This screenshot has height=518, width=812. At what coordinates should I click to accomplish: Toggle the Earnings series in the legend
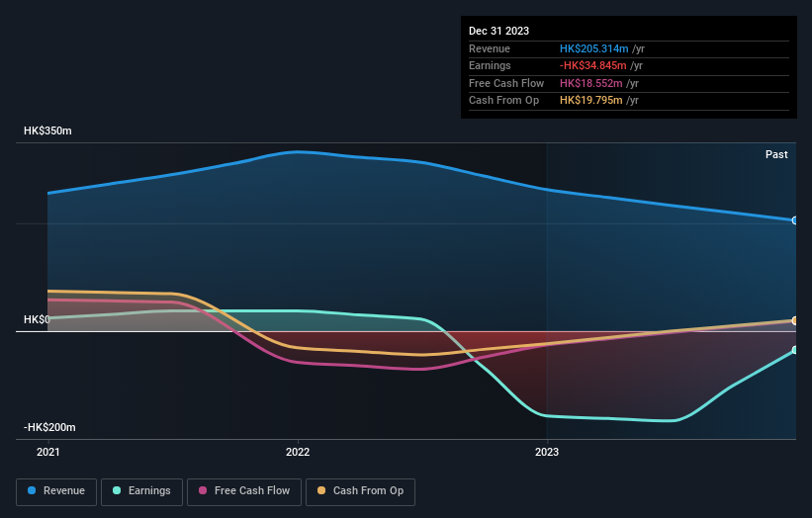(141, 491)
